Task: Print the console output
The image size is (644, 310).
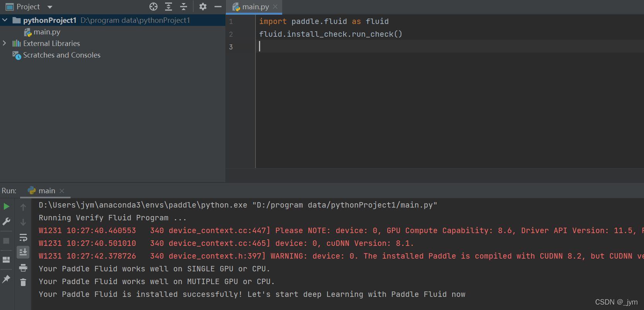Action: tap(23, 267)
